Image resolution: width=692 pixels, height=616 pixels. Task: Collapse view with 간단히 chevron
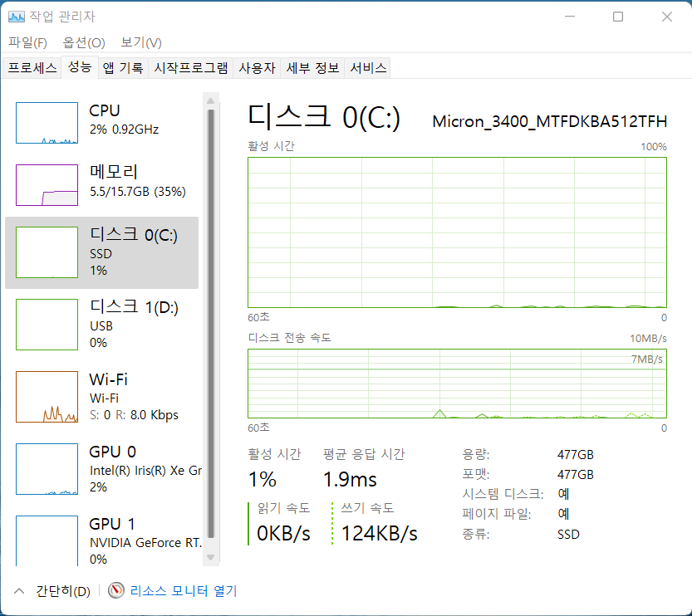click(x=18, y=591)
